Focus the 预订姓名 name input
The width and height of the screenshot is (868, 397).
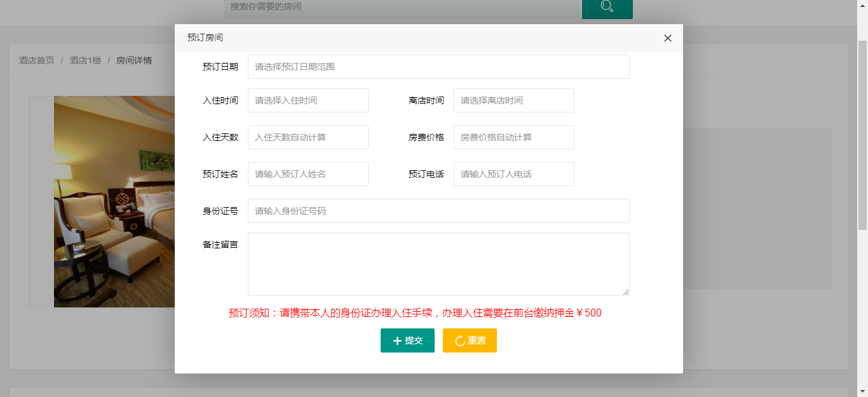308,174
